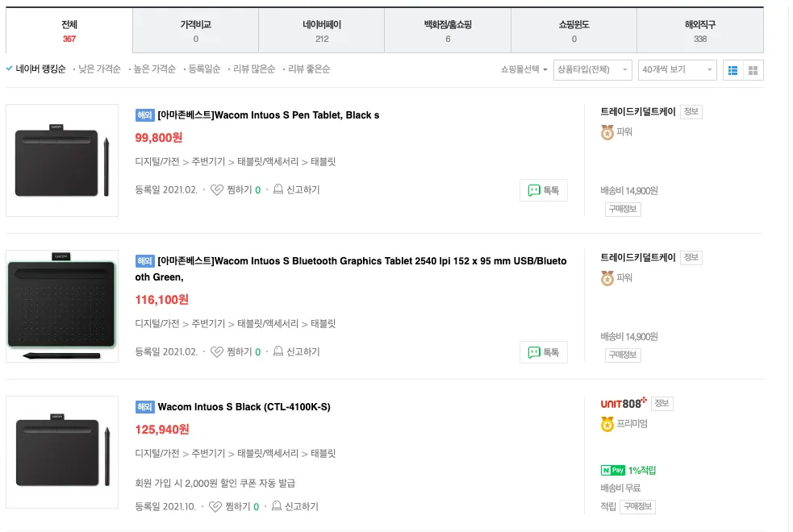Add CTL-4100K-S tablet to wishlist
Viewport: 793px width, 532px height.
pos(215,507)
